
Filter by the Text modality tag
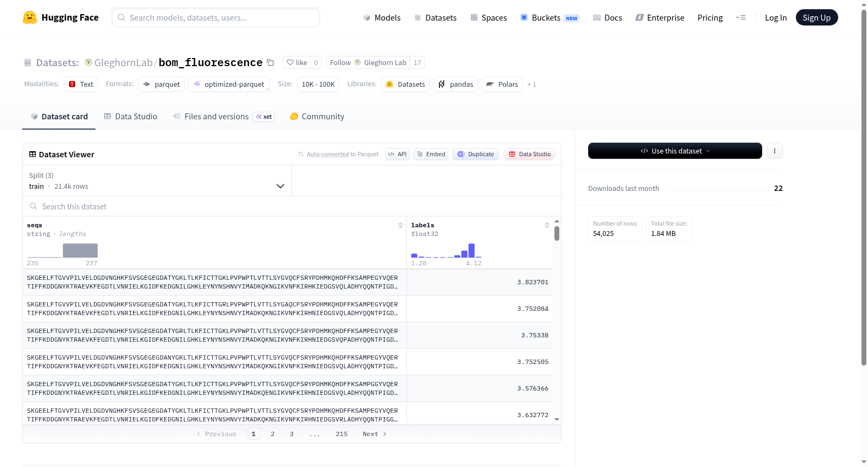(81, 84)
